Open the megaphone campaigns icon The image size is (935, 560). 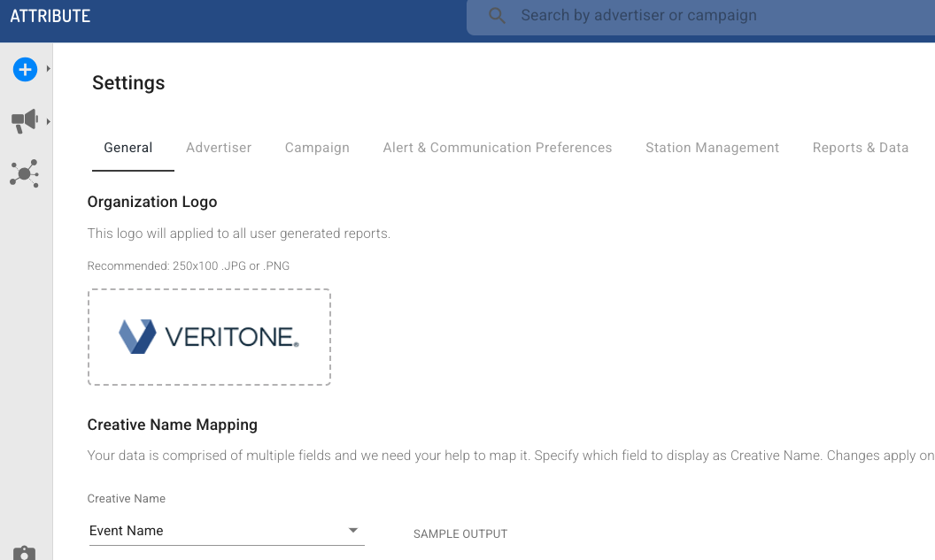pyautogui.click(x=25, y=121)
